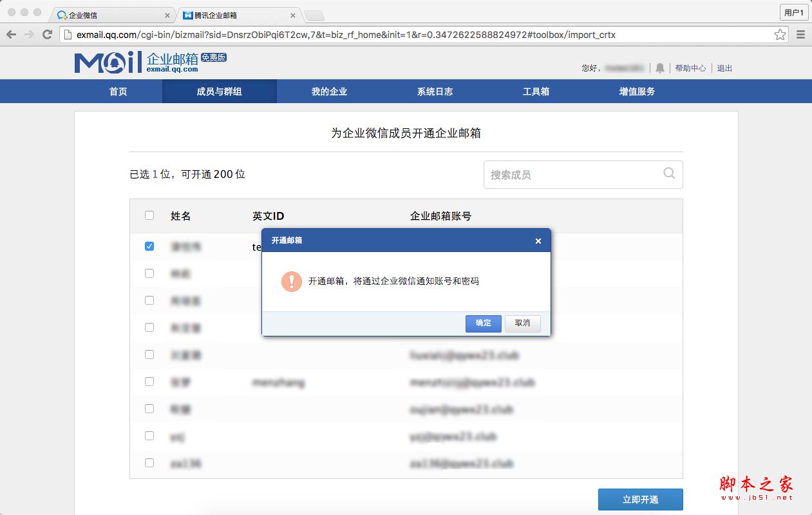
Task: Bookmark the page via the star icon
Action: pos(780,34)
